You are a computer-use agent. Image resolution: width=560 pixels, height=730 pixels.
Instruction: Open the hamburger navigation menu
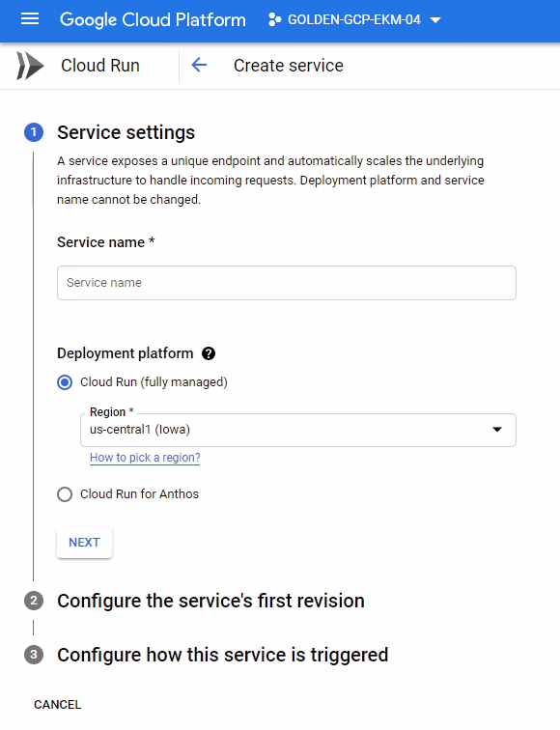pyautogui.click(x=30, y=19)
